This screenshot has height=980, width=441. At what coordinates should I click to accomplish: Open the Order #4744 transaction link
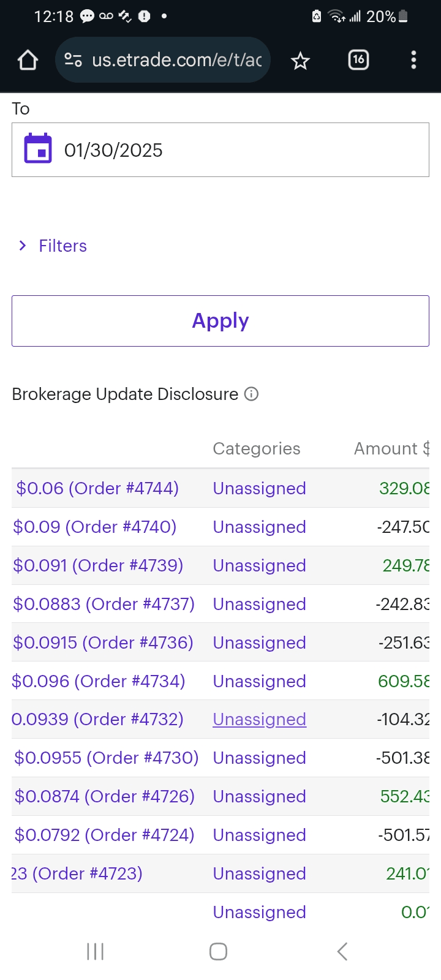pos(97,488)
